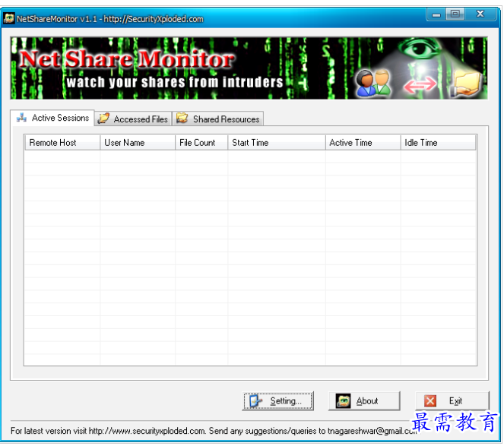Sort by User Name column header
Viewport: 504px width, 446px height.
[x=138, y=143]
